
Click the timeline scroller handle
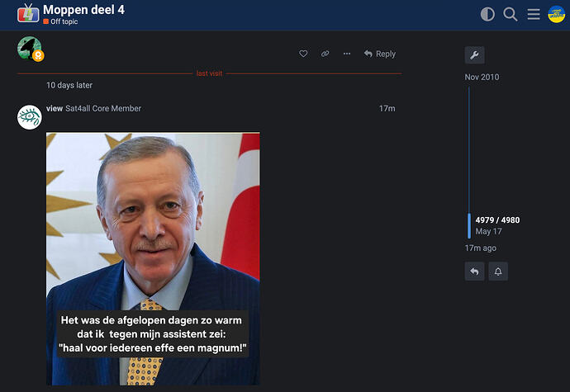[x=469, y=225]
